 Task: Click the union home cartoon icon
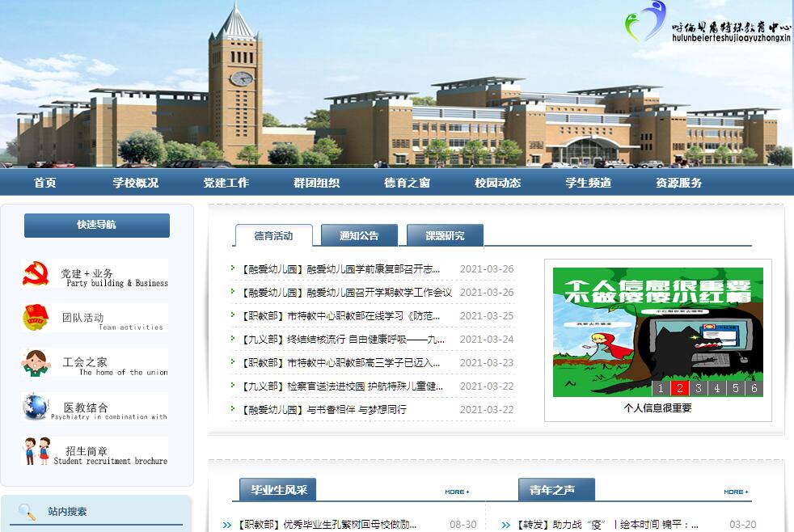[36, 363]
